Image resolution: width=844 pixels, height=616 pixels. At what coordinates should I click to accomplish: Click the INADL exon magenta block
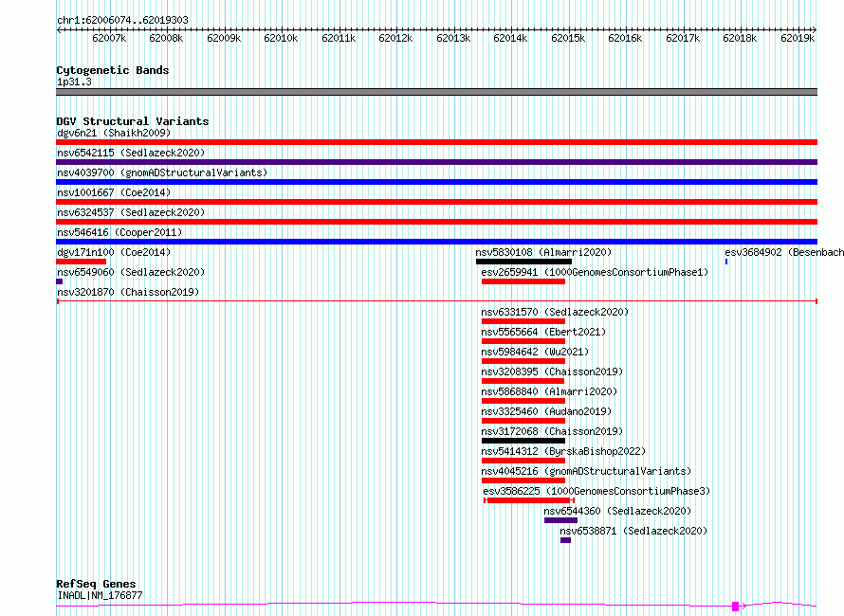coord(735,607)
